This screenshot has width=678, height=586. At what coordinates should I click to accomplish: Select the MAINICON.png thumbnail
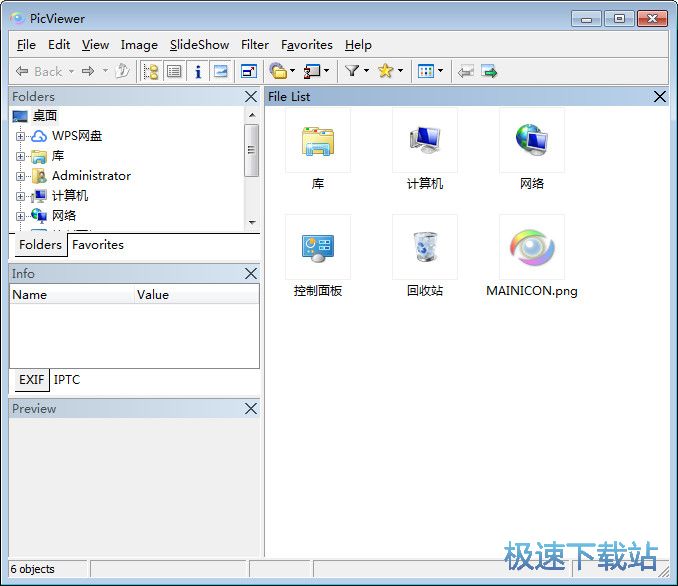point(531,248)
